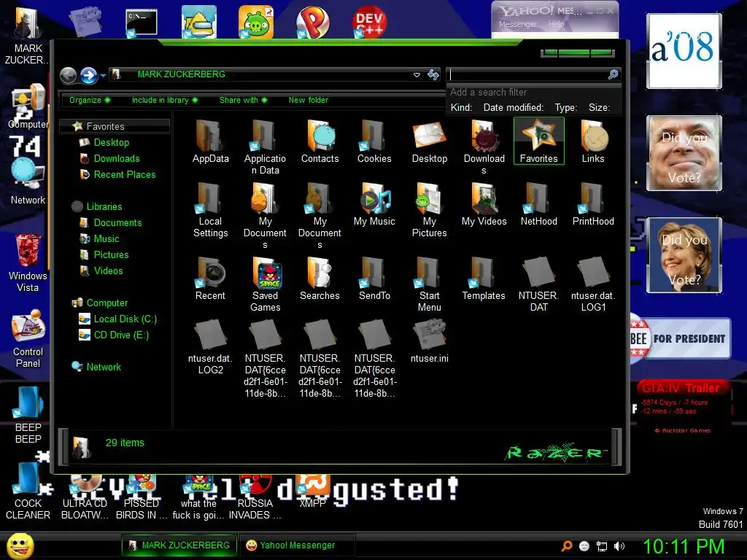This screenshot has width=747, height=560.
Task: Open the Cookies folder
Action: (374, 142)
